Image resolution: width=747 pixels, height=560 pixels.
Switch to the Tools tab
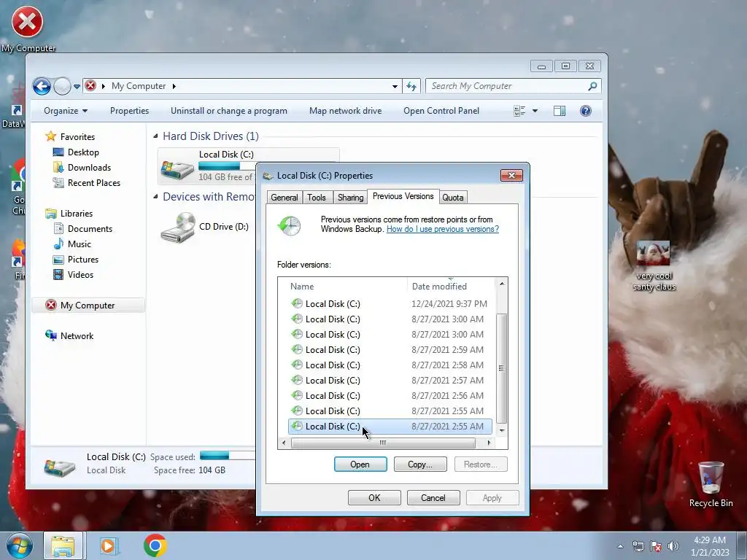click(317, 198)
